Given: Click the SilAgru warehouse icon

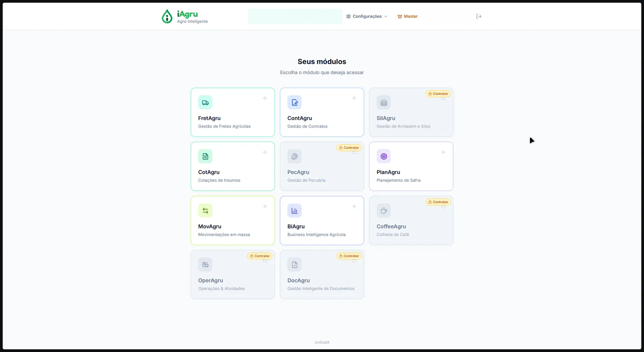Looking at the screenshot, I should click(384, 103).
